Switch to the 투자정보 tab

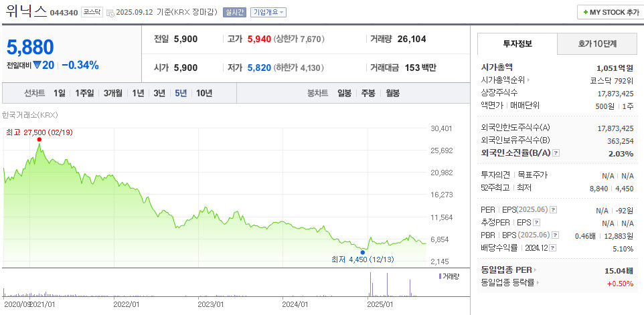(x=517, y=43)
